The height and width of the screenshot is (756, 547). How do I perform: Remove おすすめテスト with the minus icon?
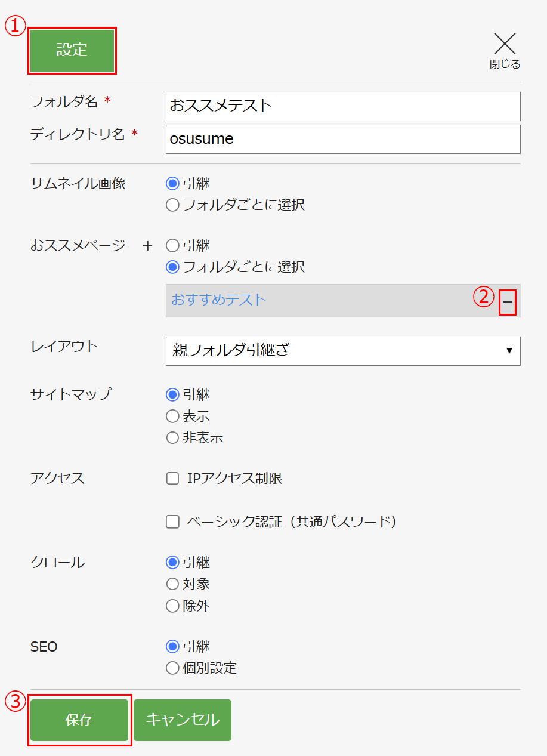[x=507, y=303]
